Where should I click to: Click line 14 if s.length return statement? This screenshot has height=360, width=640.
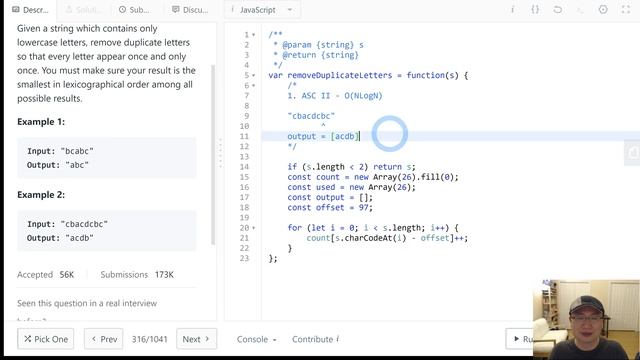[x=351, y=167]
